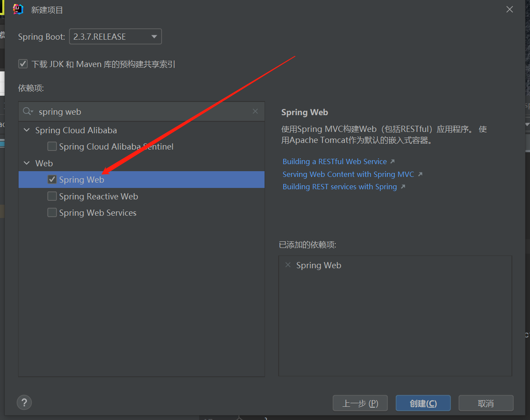Toggle the download pre-built shared indexes checkbox
Screen dimensions: 530x420
pyautogui.click(x=23, y=64)
